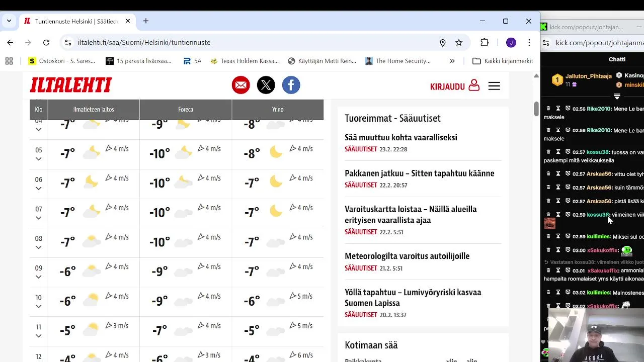Viewport: 644px width, 362px height.
Task: Expand the 11 hour forecast row
Action: (38, 336)
